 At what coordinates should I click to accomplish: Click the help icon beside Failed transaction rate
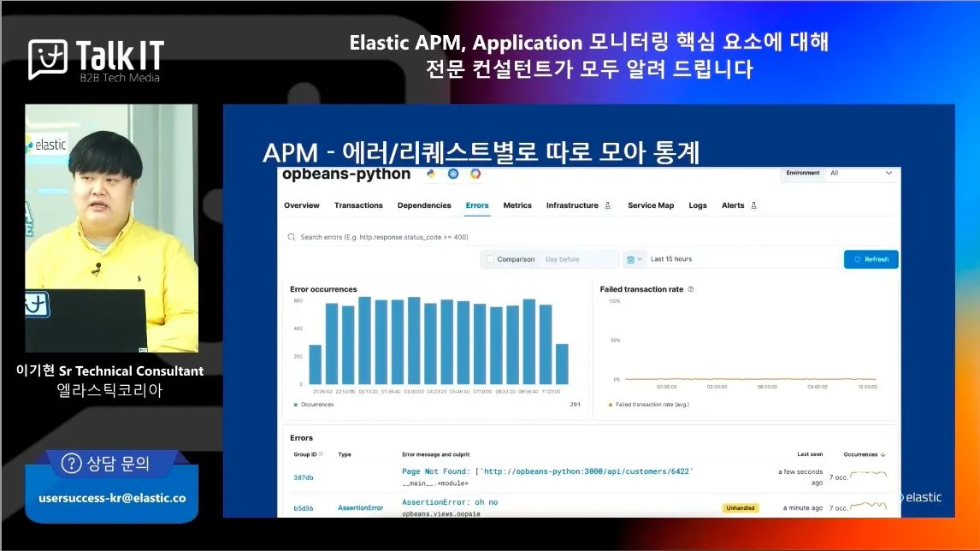pyautogui.click(x=691, y=289)
